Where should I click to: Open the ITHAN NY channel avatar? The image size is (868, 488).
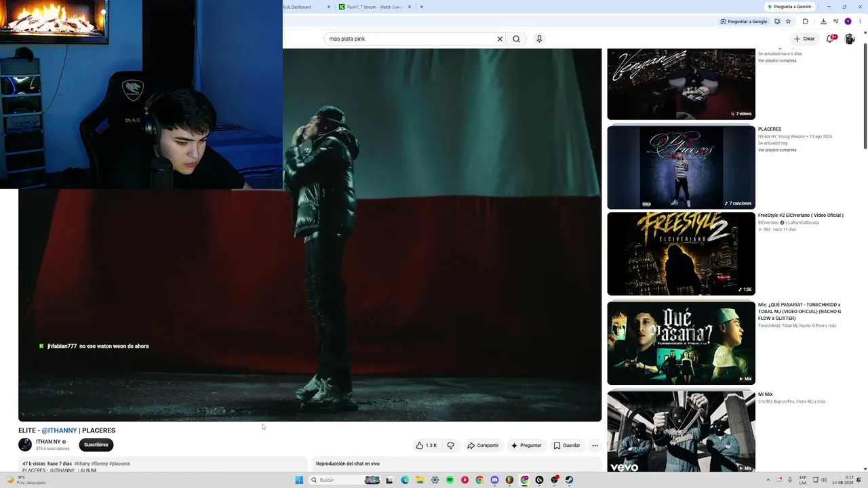pyautogui.click(x=25, y=445)
